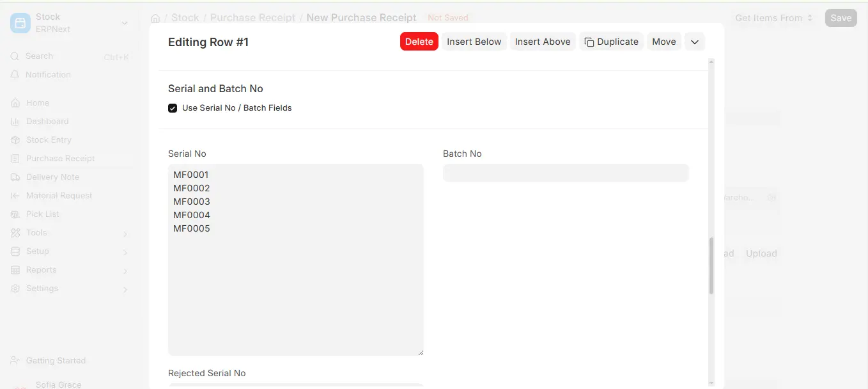Click the Material Request sidebar icon
868x389 pixels.
15,196
